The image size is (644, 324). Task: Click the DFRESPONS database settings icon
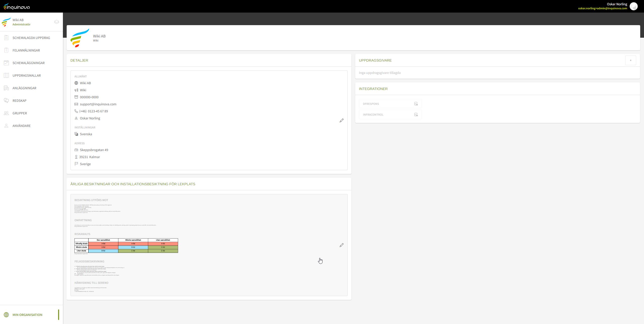point(416,104)
